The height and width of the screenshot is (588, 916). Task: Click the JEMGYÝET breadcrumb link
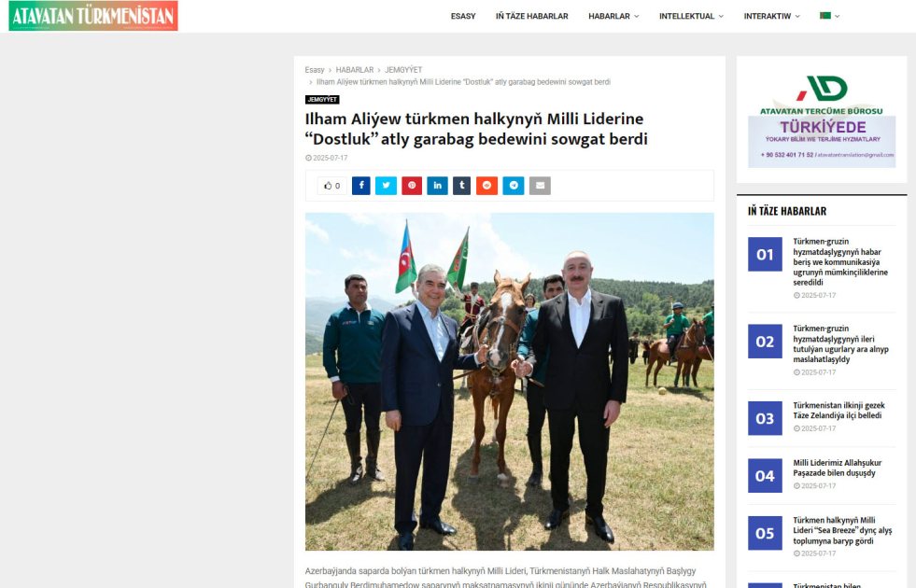tap(403, 70)
